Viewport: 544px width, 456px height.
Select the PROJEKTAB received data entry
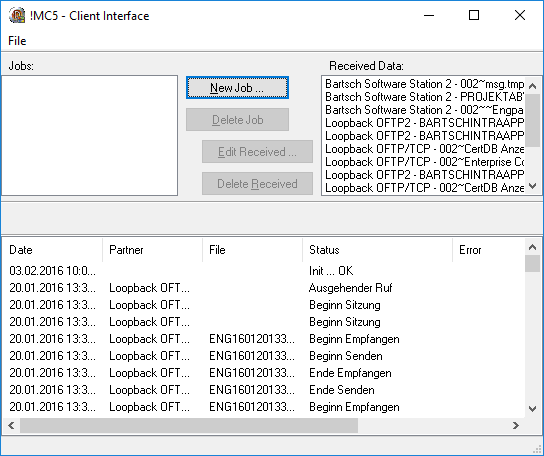coord(424,97)
